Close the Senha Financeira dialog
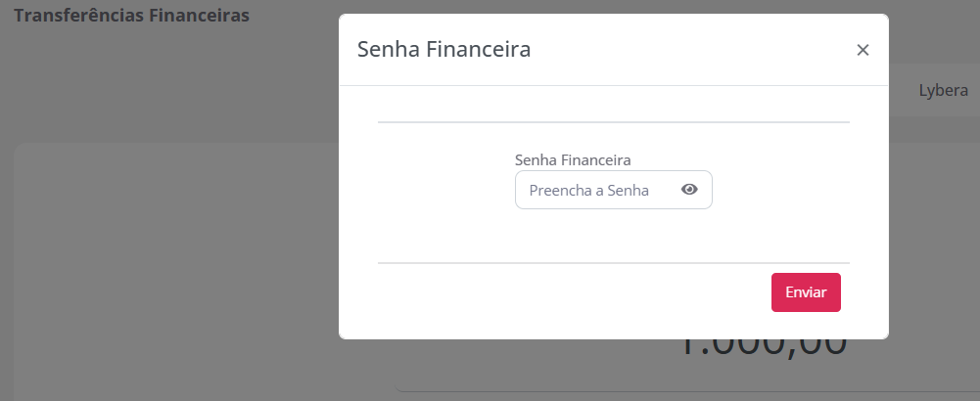The width and height of the screenshot is (980, 401). tap(863, 50)
